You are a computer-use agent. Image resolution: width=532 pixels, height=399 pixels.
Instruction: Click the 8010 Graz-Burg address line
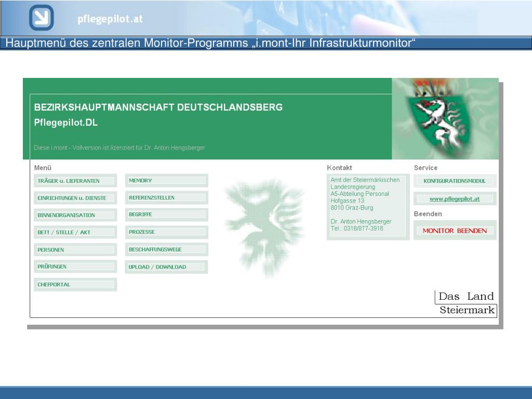[x=352, y=208]
